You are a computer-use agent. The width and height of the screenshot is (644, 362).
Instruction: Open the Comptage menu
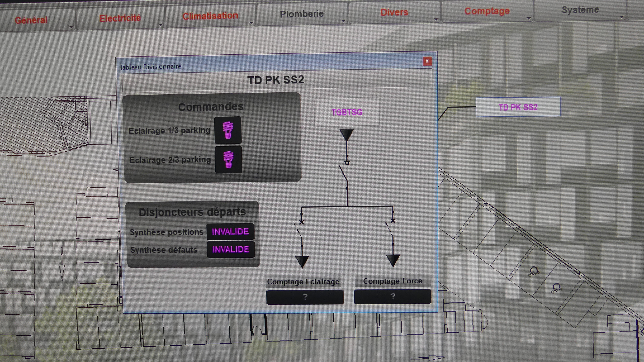pos(487,11)
